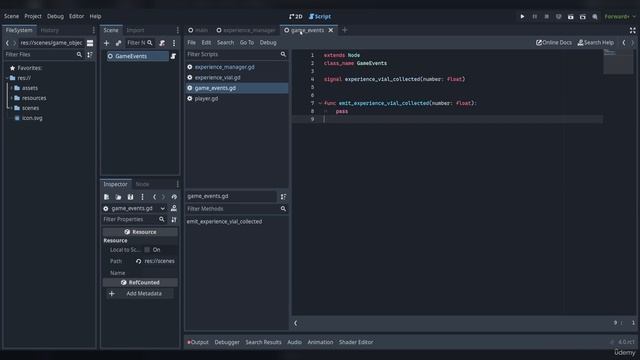The height and width of the screenshot is (360, 640).
Task: Open the Project menu
Action: (33, 16)
